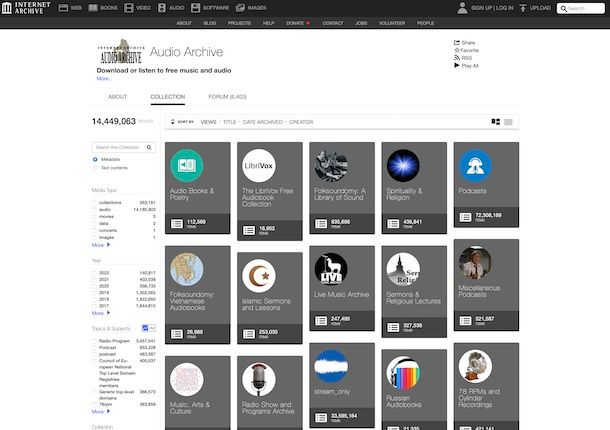Click the Islamic Sermons crescent icon

259,276
